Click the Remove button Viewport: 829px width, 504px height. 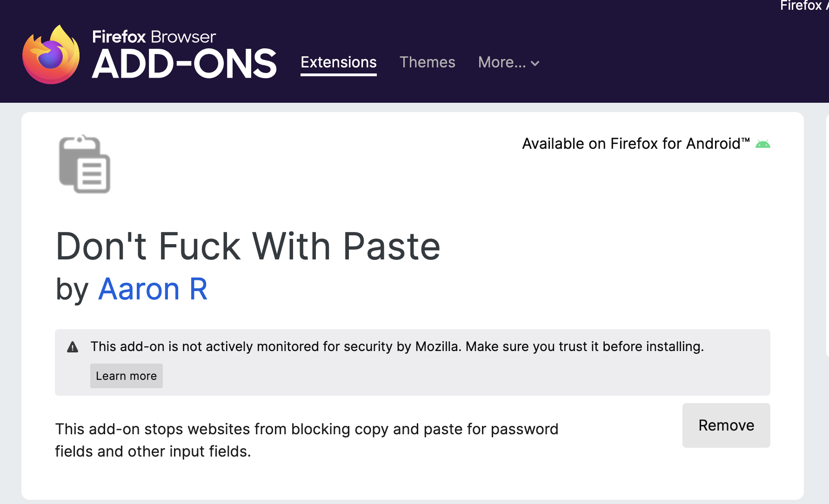(726, 425)
